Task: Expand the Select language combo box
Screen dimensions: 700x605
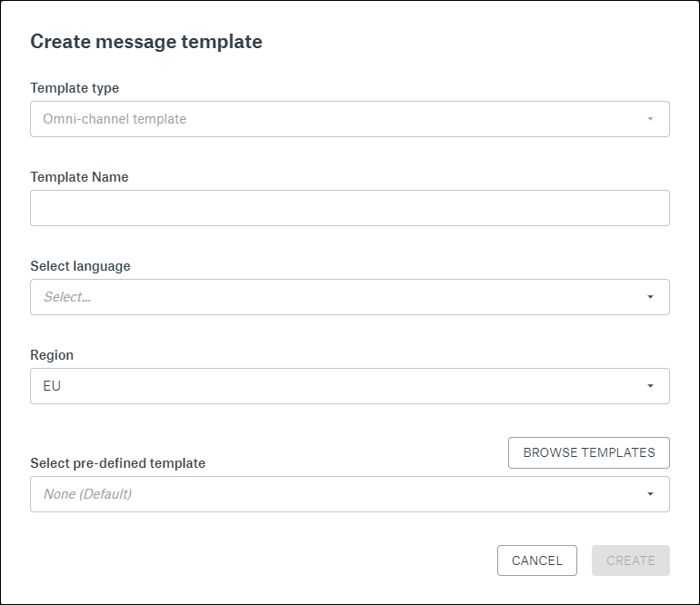Action: (x=349, y=297)
